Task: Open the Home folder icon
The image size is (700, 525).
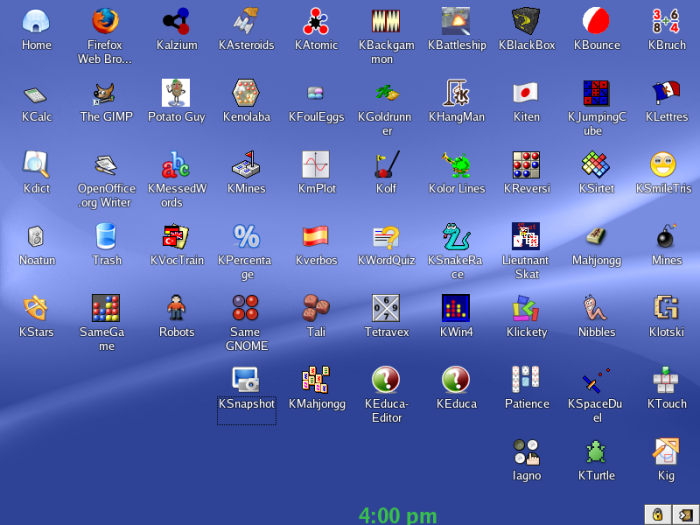Action: pos(36,21)
